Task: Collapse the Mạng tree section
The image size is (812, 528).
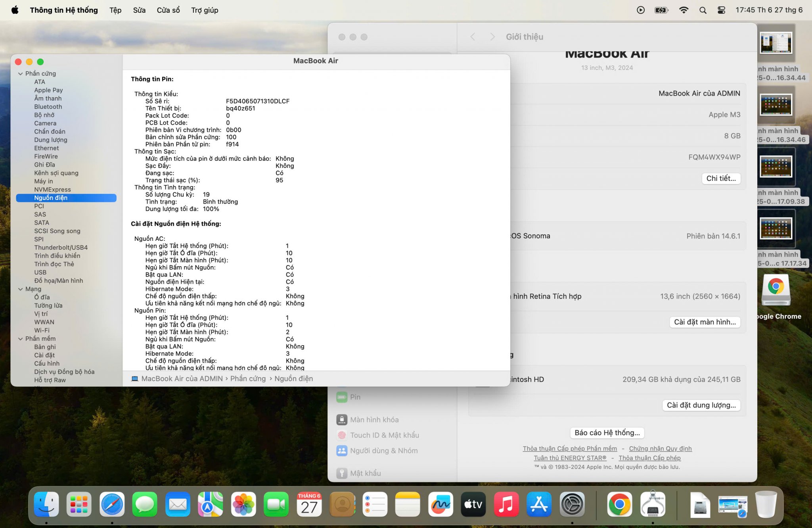Action: (20, 289)
